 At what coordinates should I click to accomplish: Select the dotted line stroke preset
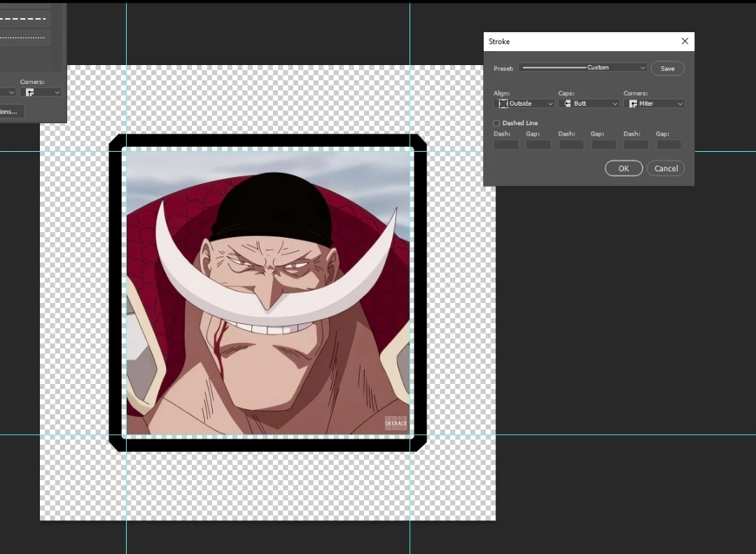(25, 38)
